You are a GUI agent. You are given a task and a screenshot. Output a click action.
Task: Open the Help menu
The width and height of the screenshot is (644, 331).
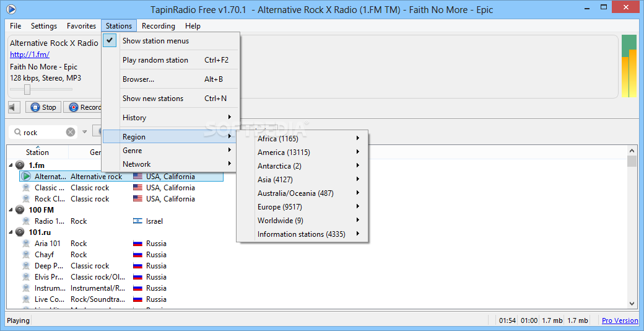pyautogui.click(x=193, y=26)
